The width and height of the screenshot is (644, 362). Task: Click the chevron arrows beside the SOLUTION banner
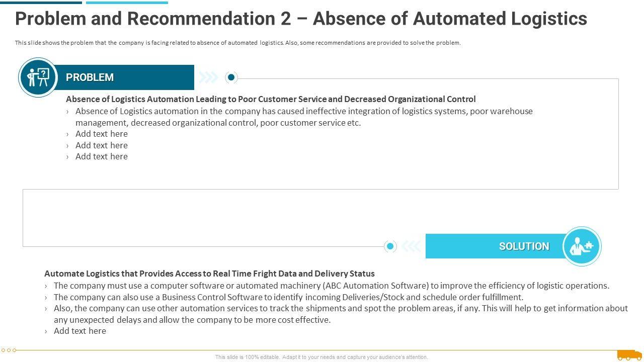coord(411,246)
